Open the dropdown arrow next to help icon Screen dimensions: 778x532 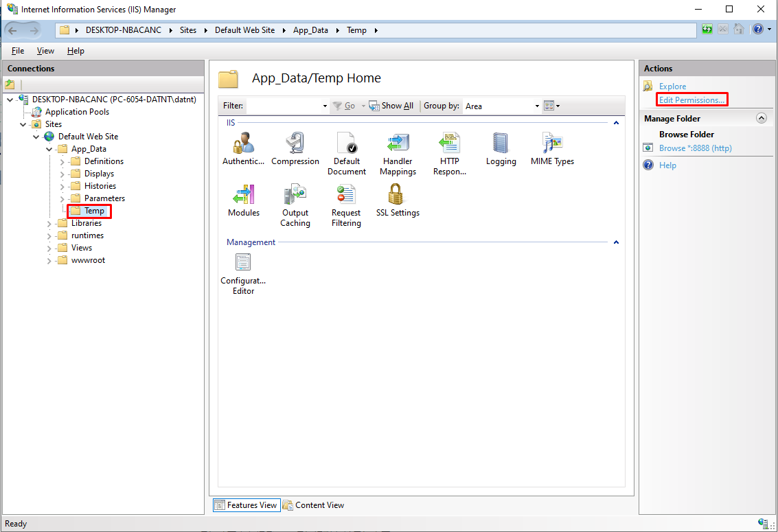click(770, 30)
